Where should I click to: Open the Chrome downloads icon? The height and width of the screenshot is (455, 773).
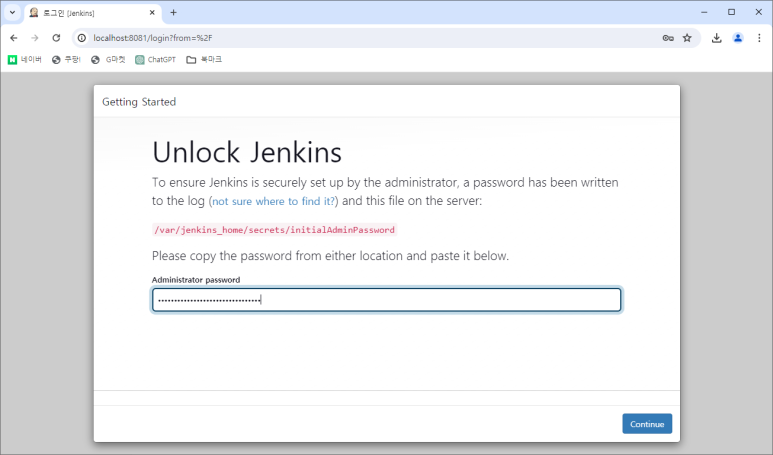tap(716, 38)
